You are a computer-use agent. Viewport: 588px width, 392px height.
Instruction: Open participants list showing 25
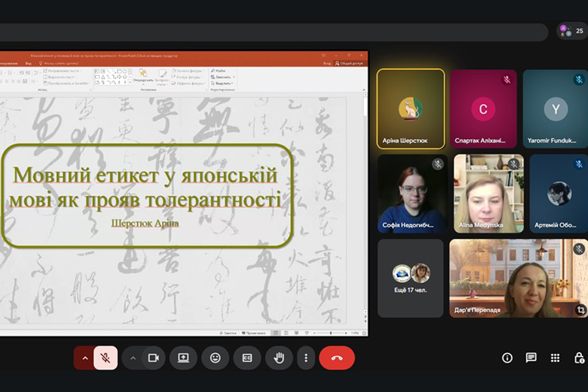572,31
